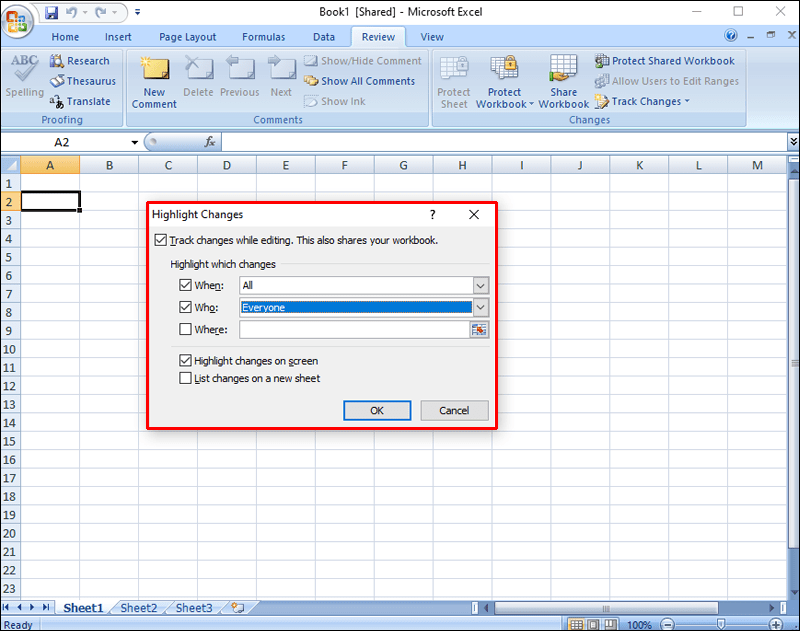Image resolution: width=800 pixels, height=631 pixels.
Task: Open the When dropdown list
Action: click(x=480, y=286)
